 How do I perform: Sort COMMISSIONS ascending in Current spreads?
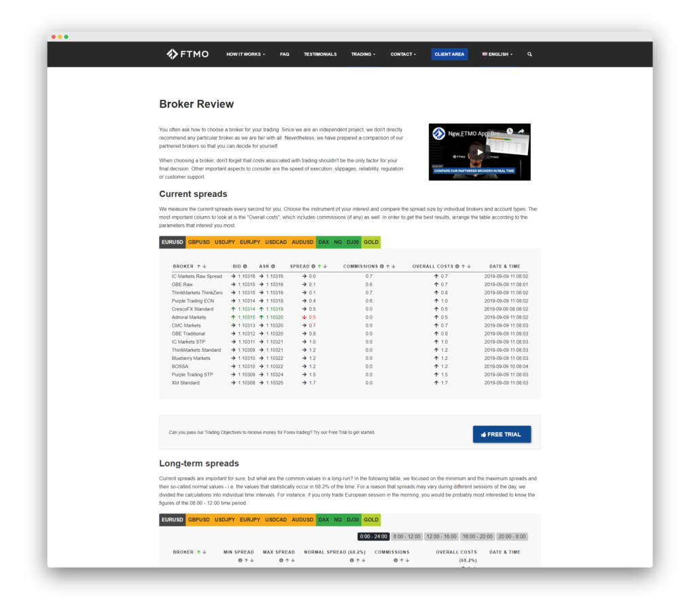tap(388, 266)
